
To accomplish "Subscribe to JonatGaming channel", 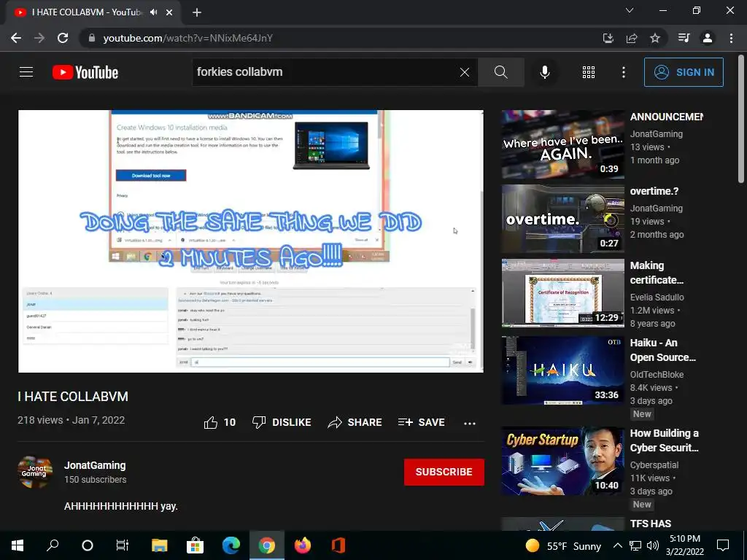I will pos(444,472).
